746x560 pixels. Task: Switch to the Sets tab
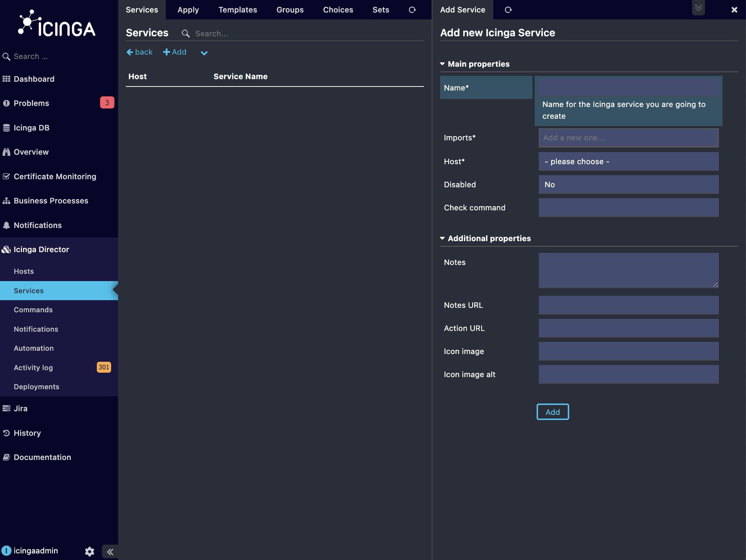click(x=381, y=10)
